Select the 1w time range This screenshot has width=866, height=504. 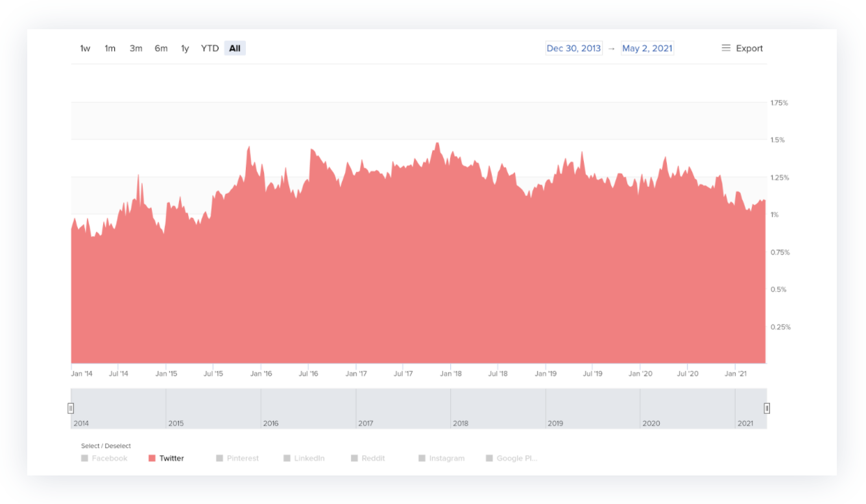pyautogui.click(x=85, y=49)
